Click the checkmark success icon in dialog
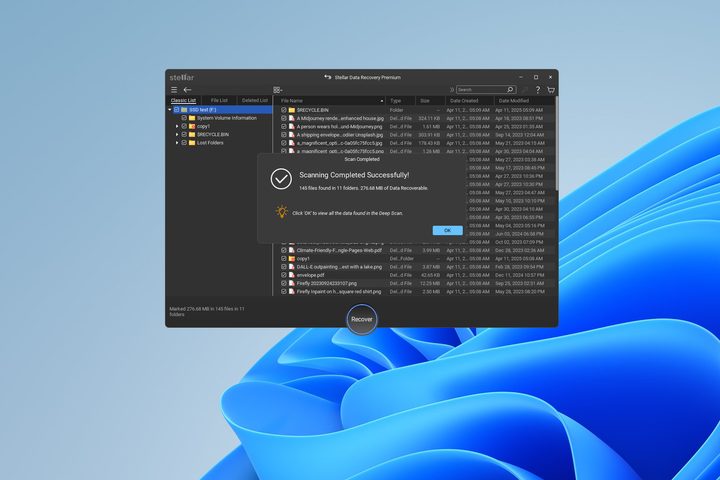The height and width of the screenshot is (480, 720). pos(281,179)
